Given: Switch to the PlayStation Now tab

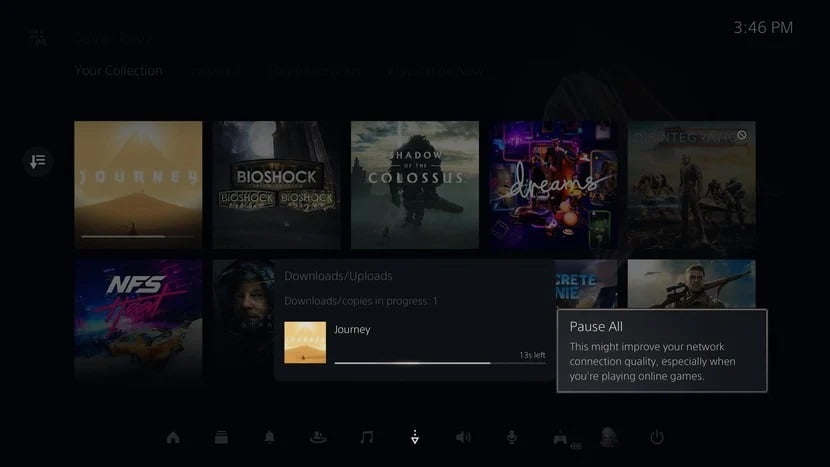Looking at the screenshot, I should (437, 71).
